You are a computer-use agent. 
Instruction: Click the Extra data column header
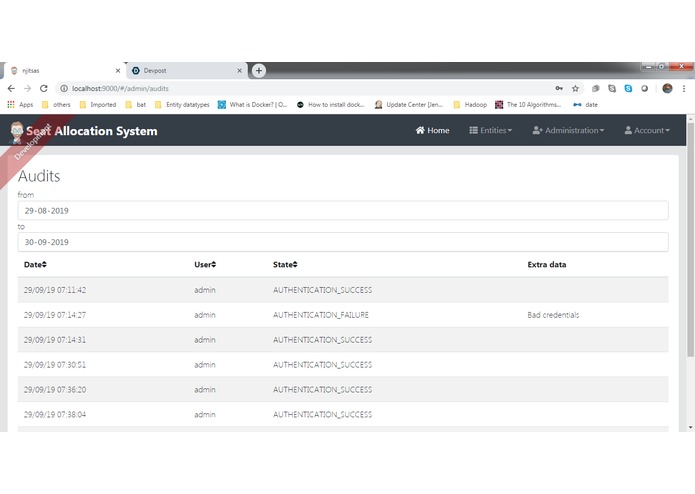click(x=547, y=265)
